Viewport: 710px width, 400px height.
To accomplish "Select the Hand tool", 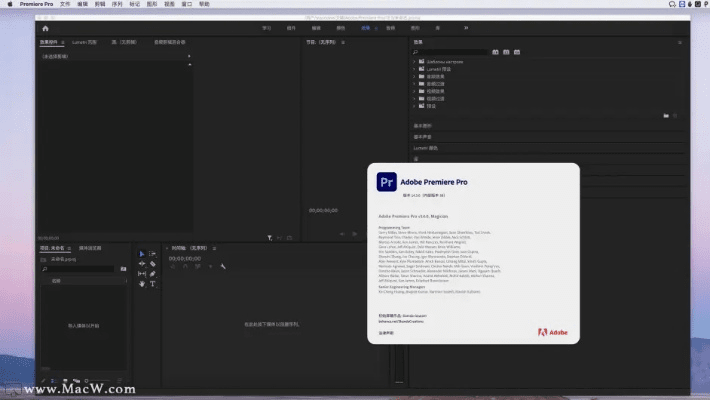I will tap(142, 284).
